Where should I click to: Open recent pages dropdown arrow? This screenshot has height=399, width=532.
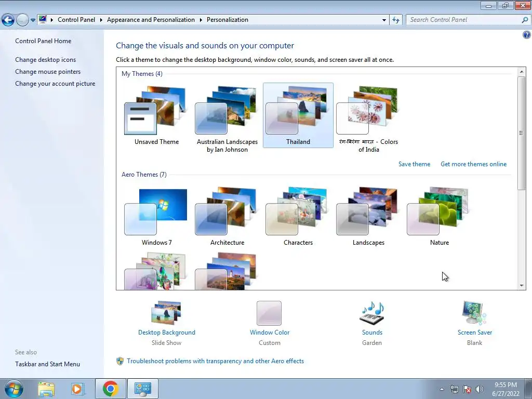[x=33, y=20]
